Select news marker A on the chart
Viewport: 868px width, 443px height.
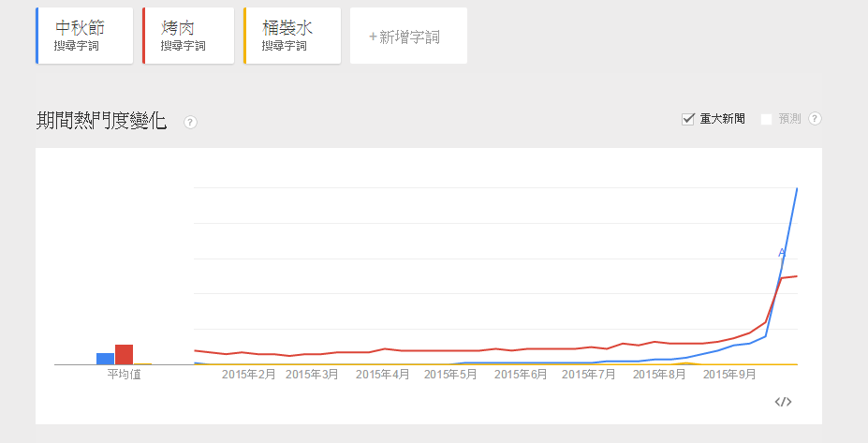pos(782,253)
